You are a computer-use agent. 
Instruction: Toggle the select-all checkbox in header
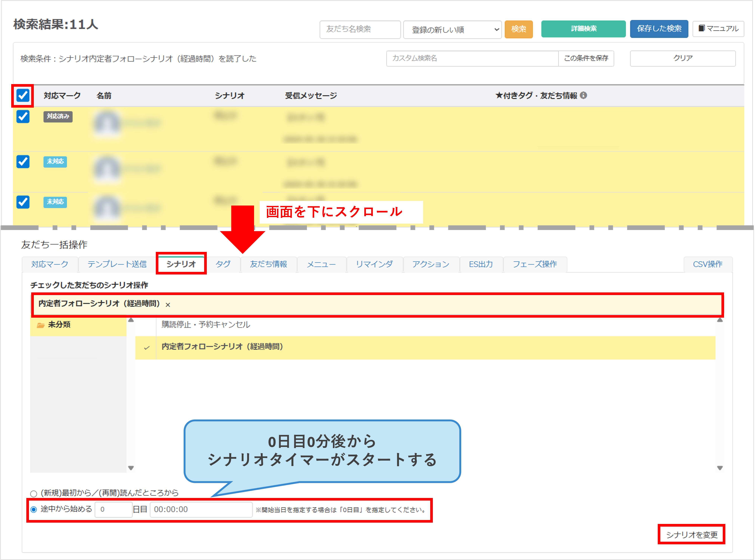coord(23,96)
